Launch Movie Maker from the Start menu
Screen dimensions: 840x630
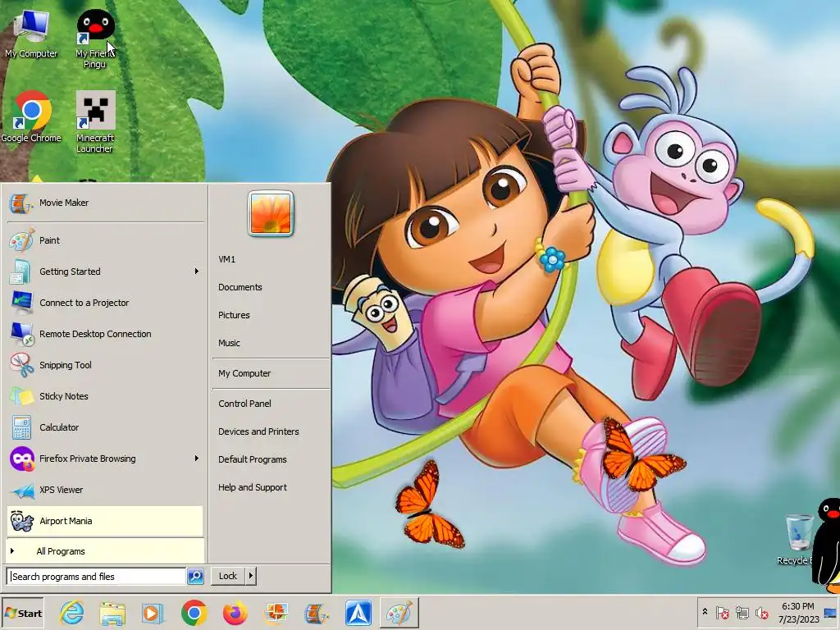click(x=105, y=203)
